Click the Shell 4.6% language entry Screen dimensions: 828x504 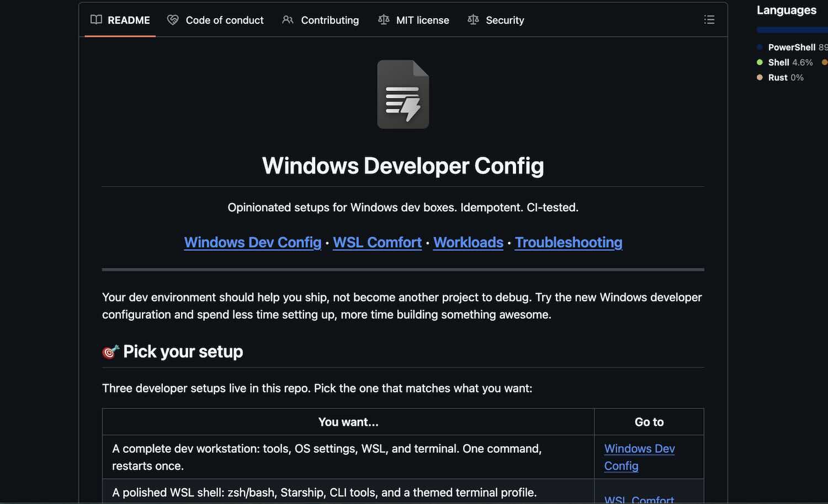[785, 62]
